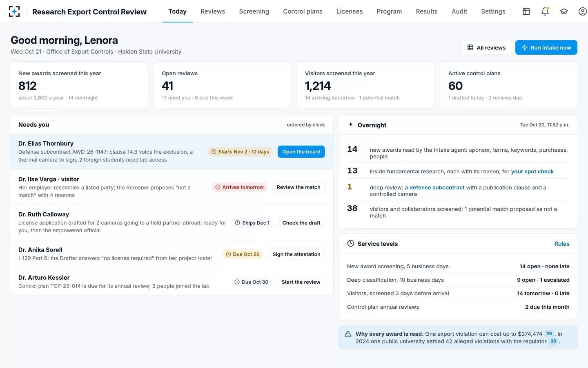Open the board for Dr. Thornbury
This screenshot has width=588, height=368.
[301, 152]
